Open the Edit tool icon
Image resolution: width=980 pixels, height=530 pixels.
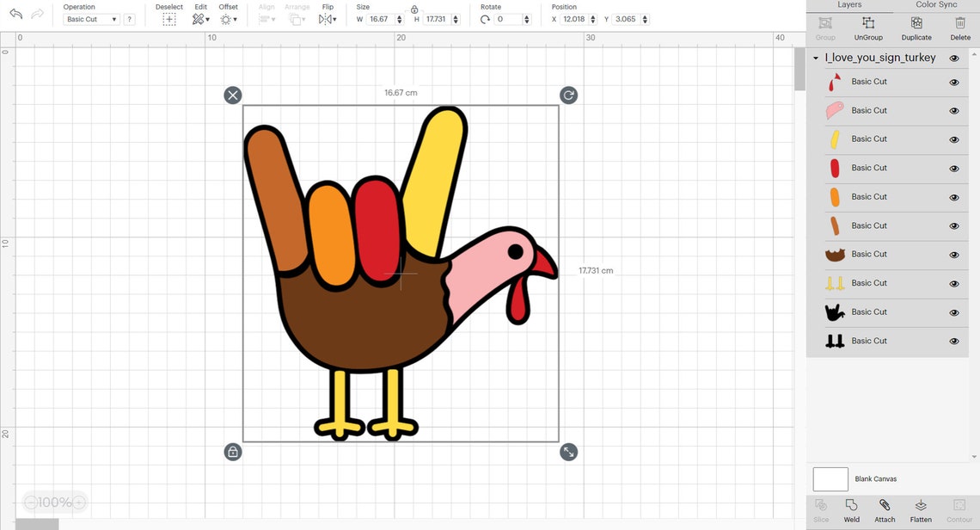(198, 19)
